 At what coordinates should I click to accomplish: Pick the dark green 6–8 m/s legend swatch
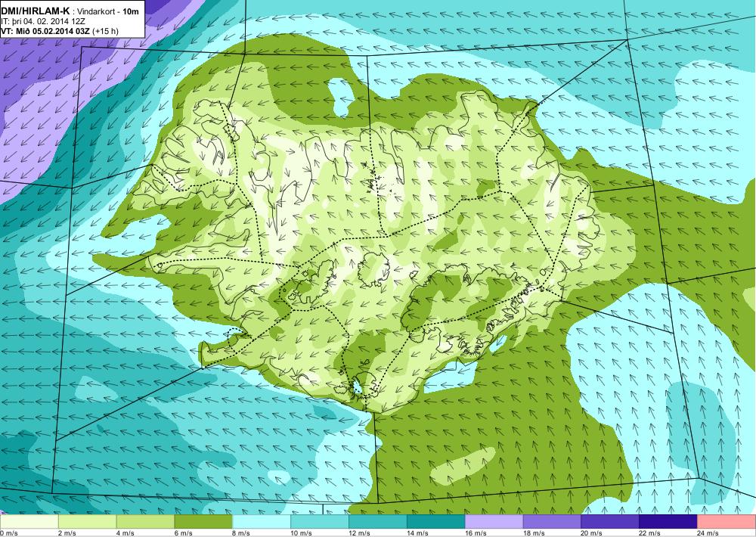(203, 522)
